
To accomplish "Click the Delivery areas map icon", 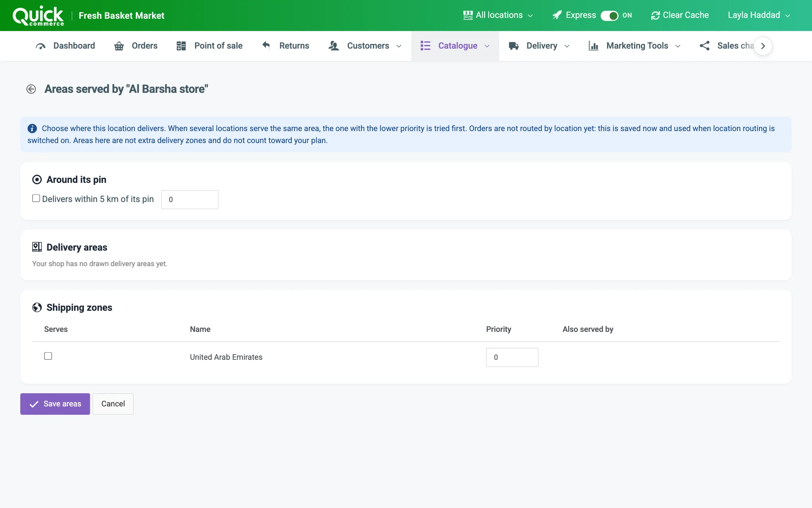I will click(37, 247).
